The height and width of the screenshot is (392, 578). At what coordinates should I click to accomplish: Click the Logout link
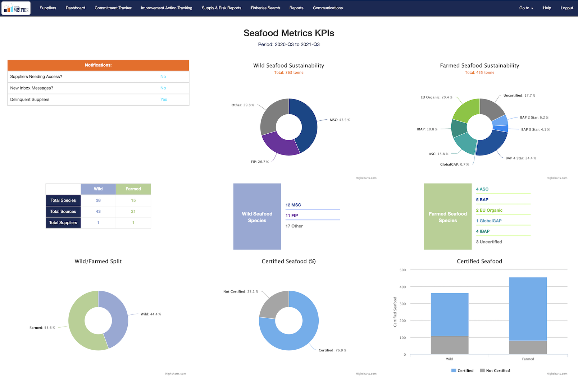tap(566, 8)
